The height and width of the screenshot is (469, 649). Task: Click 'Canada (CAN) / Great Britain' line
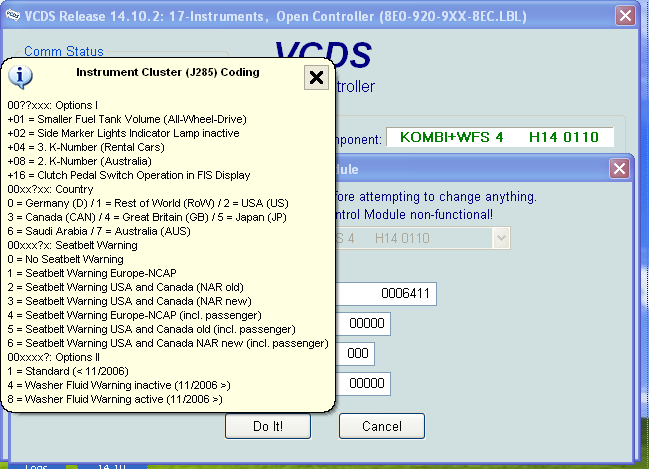pyautogui.click(x=147, y=217)
